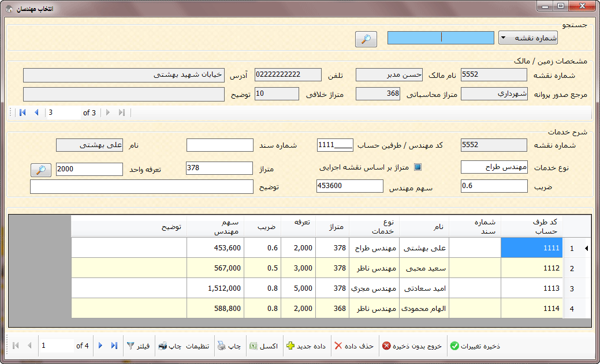600x364 pixels.
Task: Click خروج بدون ذخیره to exit without saving
Action: [x=412, y=346]
